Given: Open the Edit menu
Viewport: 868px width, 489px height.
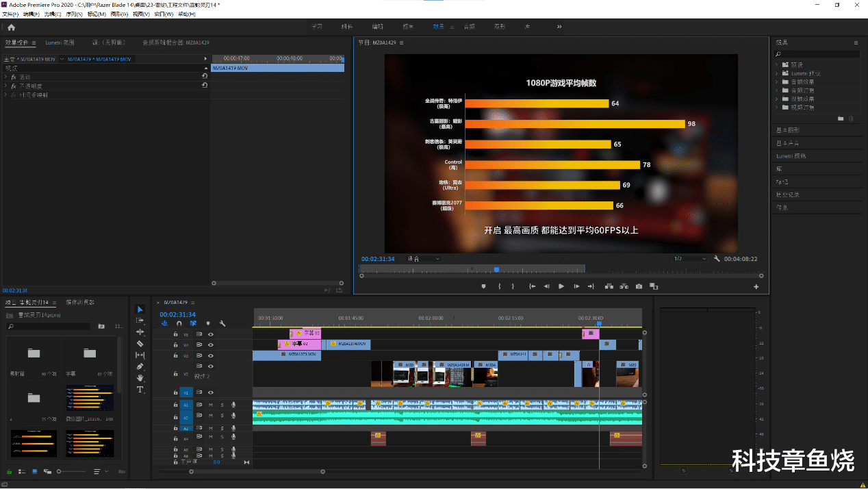Looking at the screenshot, I should coord(31,14).
